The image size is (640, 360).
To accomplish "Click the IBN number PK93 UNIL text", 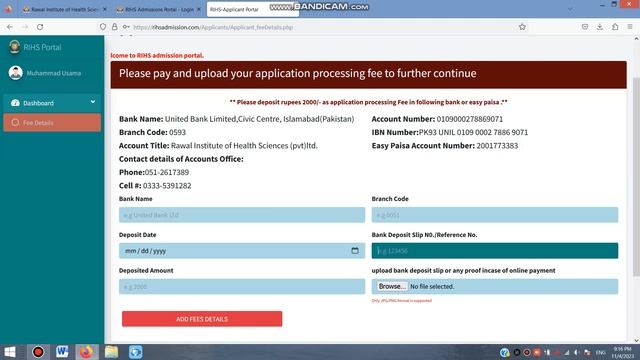I will click(473, 132).
